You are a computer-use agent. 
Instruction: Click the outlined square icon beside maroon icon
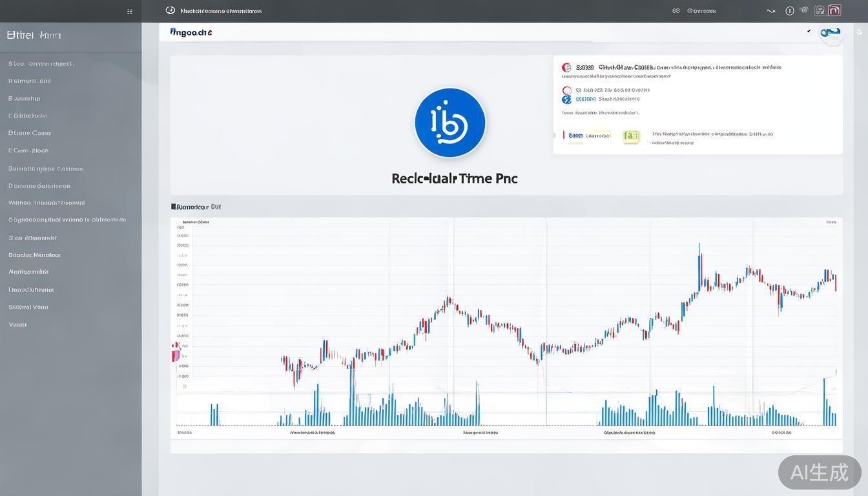(x=820, y=10)
